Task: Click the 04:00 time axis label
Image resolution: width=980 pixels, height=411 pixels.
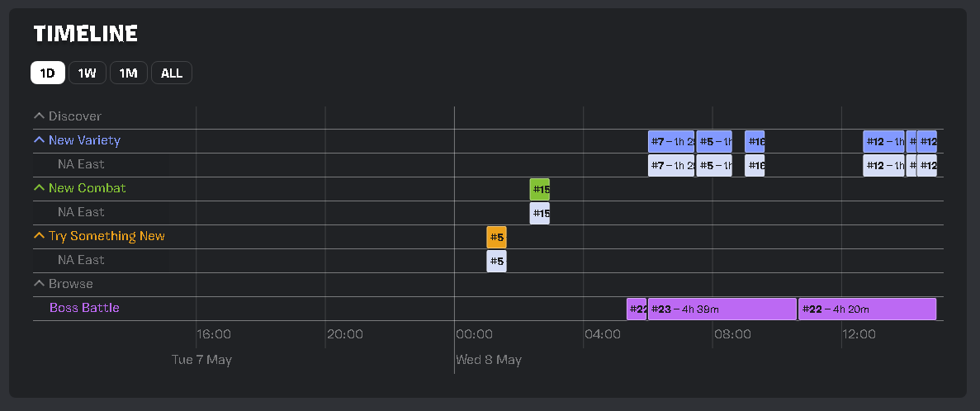Action: 604,334
